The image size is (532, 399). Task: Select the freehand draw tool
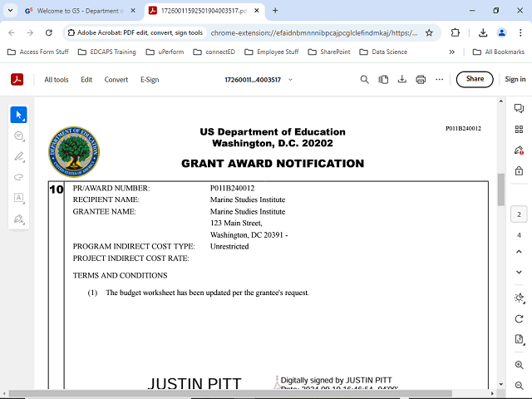point(18,177)
